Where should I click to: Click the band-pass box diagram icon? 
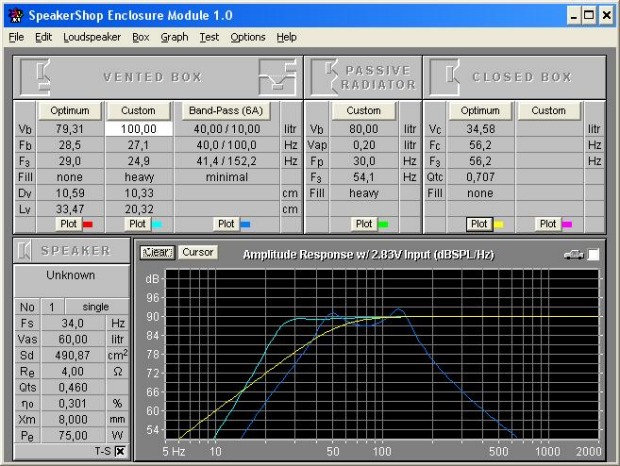click(x=278, y=77)
